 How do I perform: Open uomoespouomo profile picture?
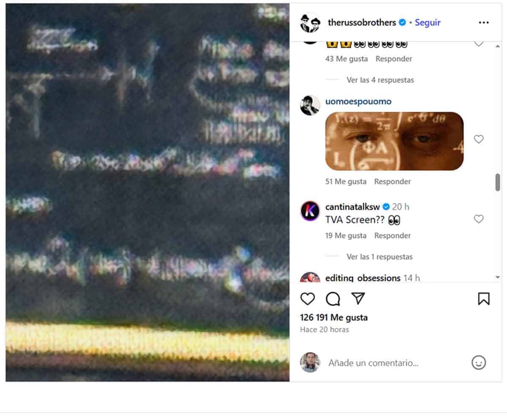pos(310,106)
